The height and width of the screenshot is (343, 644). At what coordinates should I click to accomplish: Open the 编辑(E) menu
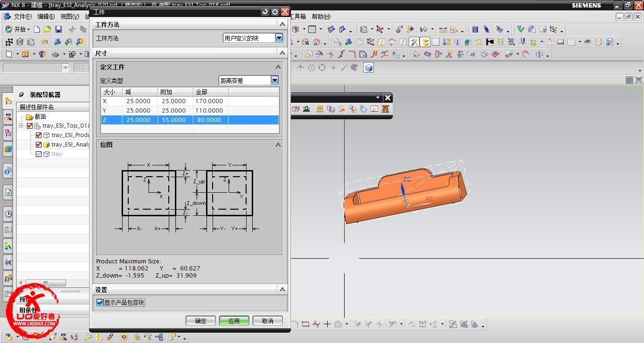[46, 16]
